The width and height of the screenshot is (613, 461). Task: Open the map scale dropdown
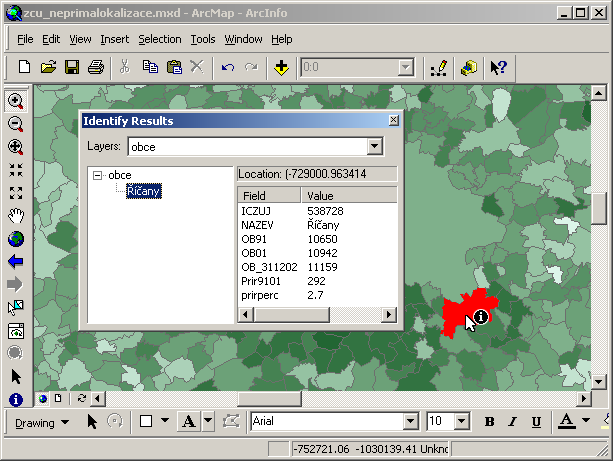[405, 68]
